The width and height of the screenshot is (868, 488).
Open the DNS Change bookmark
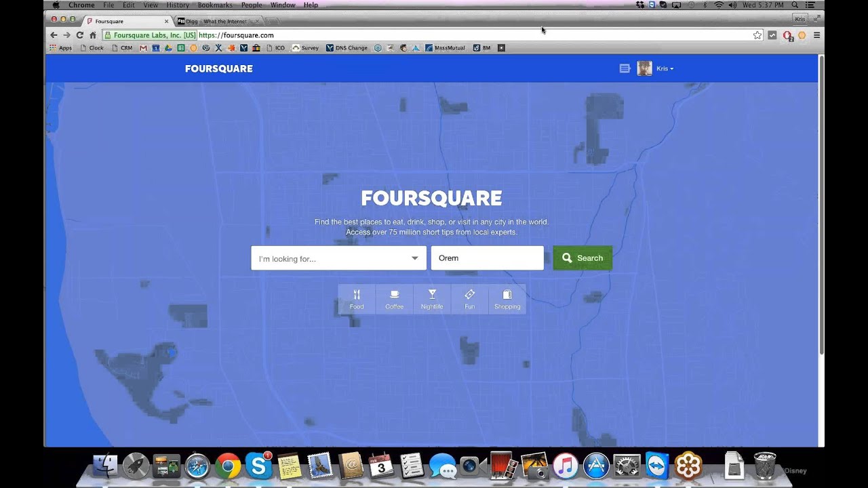[347, 48]
